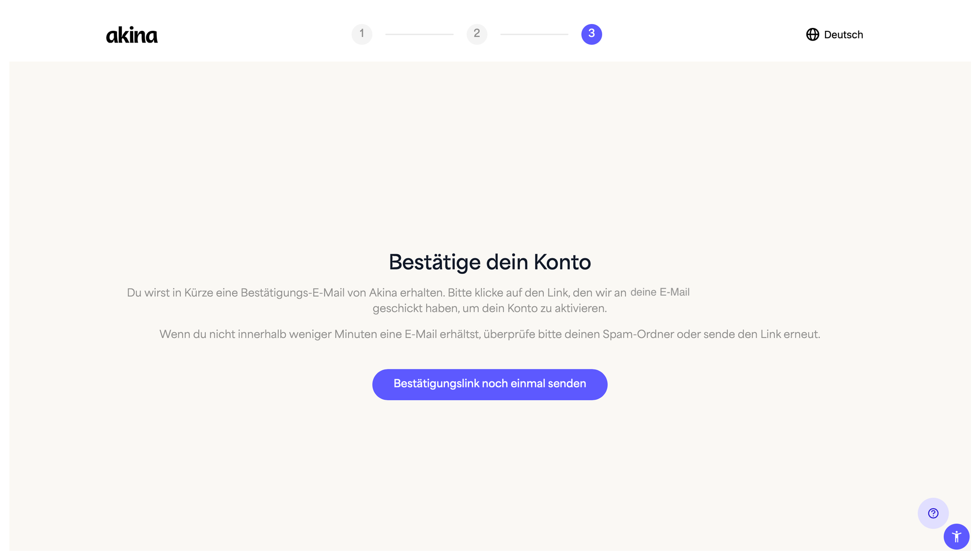
Task: Click the globe language icon
Action: (x=812, y=35)
